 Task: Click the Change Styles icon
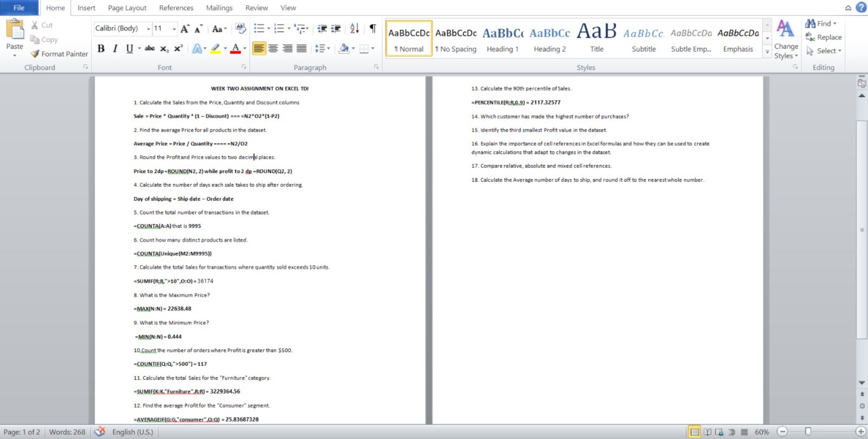tap(786, 28)
